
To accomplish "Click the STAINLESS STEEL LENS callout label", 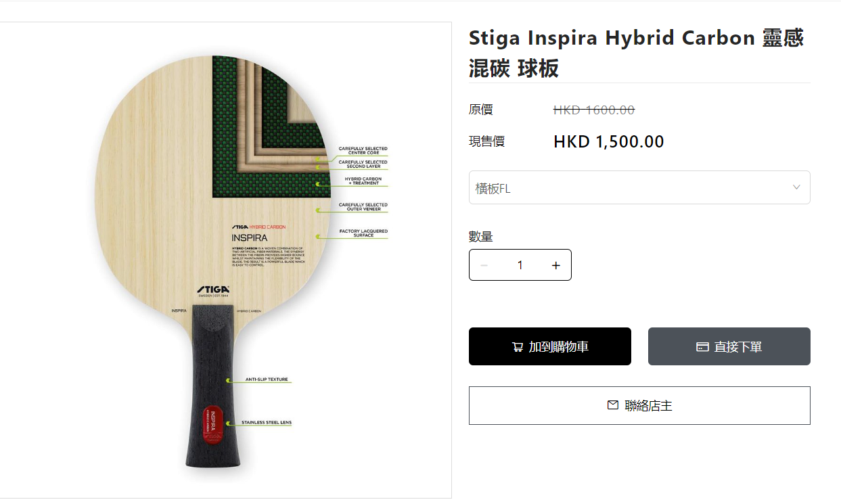I will pos(267,422).
